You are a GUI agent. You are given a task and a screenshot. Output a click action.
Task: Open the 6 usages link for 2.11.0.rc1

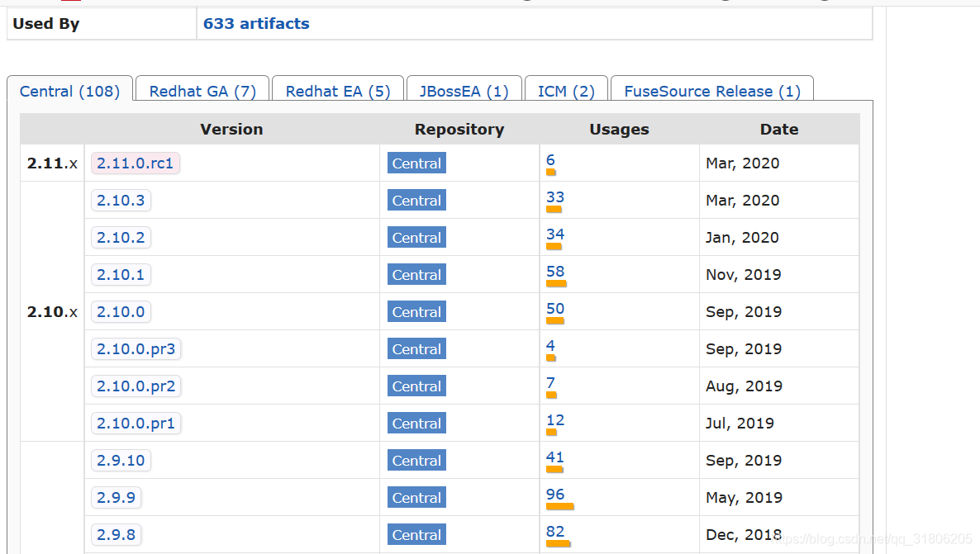pos(550,160)
